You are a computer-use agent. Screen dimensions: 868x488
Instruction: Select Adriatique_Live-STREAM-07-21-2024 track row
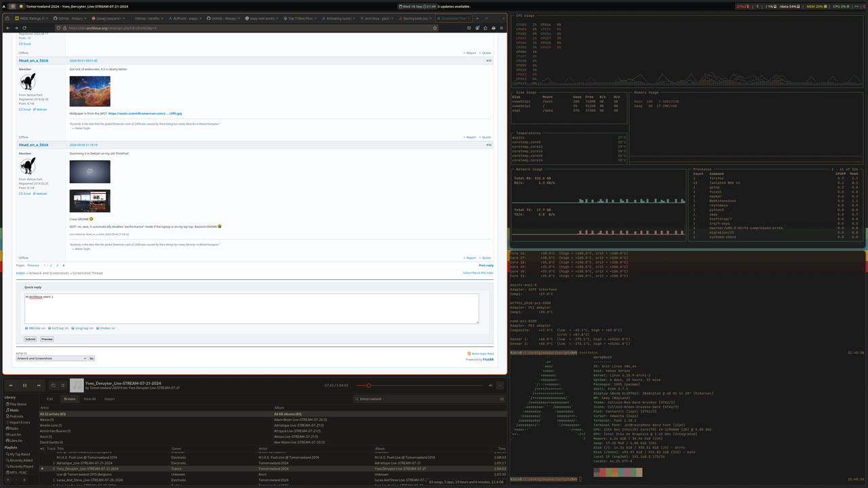[x=273, y=463]
